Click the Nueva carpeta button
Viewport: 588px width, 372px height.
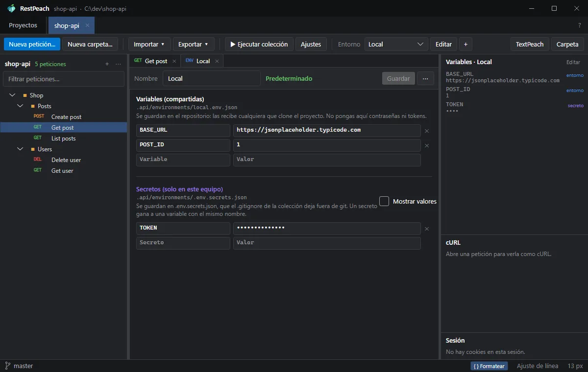pyautogui.click(x=90, y=44)
